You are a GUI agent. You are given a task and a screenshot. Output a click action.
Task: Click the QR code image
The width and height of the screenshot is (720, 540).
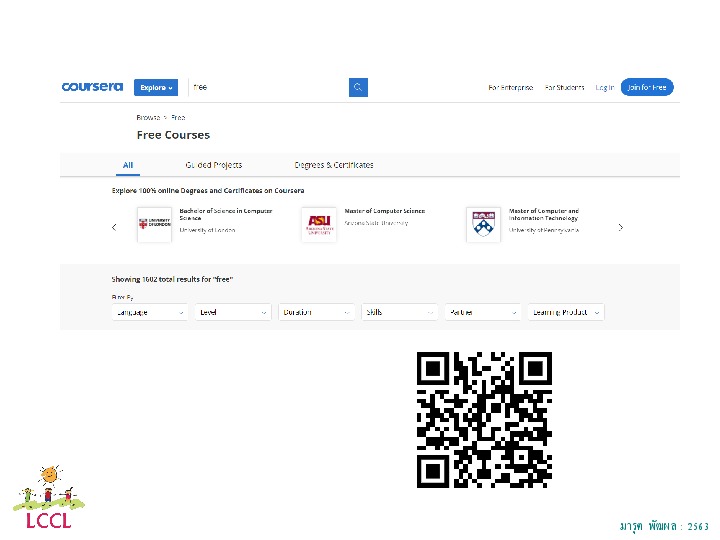click(x=484, y=420)
